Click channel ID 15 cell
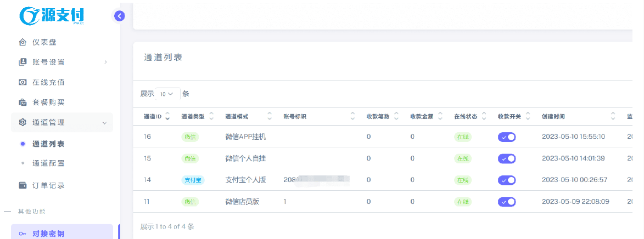Viewport: 644px width, 239px height. pos(148,158)
